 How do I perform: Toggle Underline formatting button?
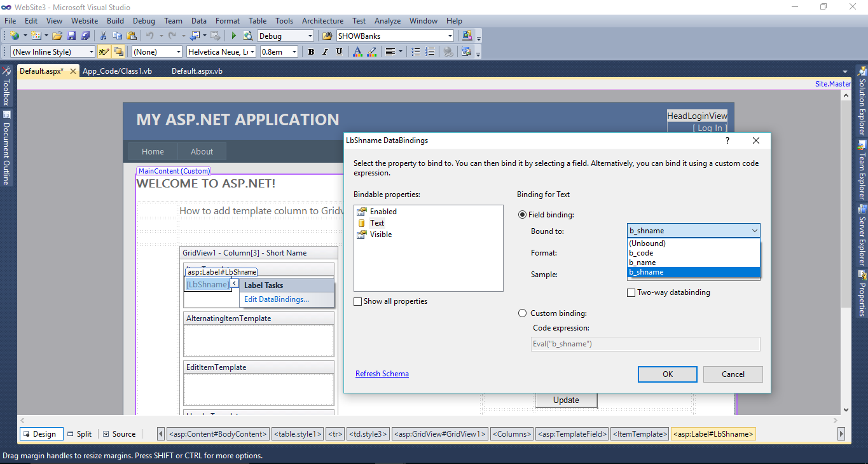point(339,52)
